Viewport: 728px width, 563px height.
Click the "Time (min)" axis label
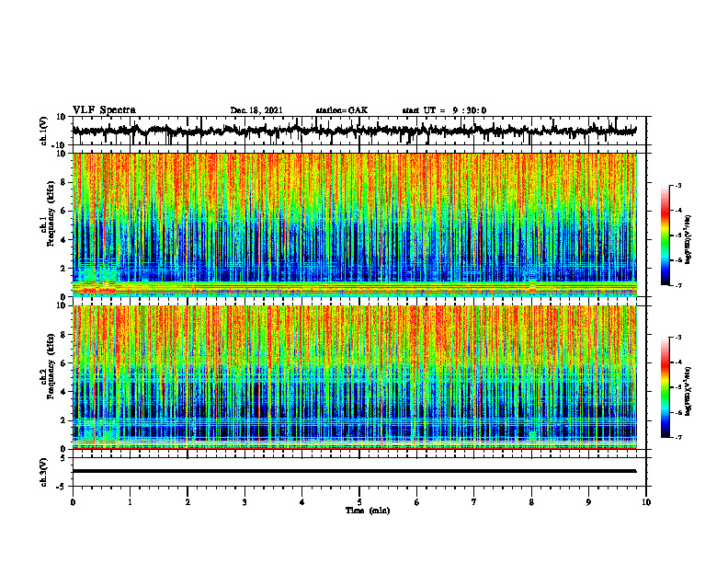pos(368,511)
